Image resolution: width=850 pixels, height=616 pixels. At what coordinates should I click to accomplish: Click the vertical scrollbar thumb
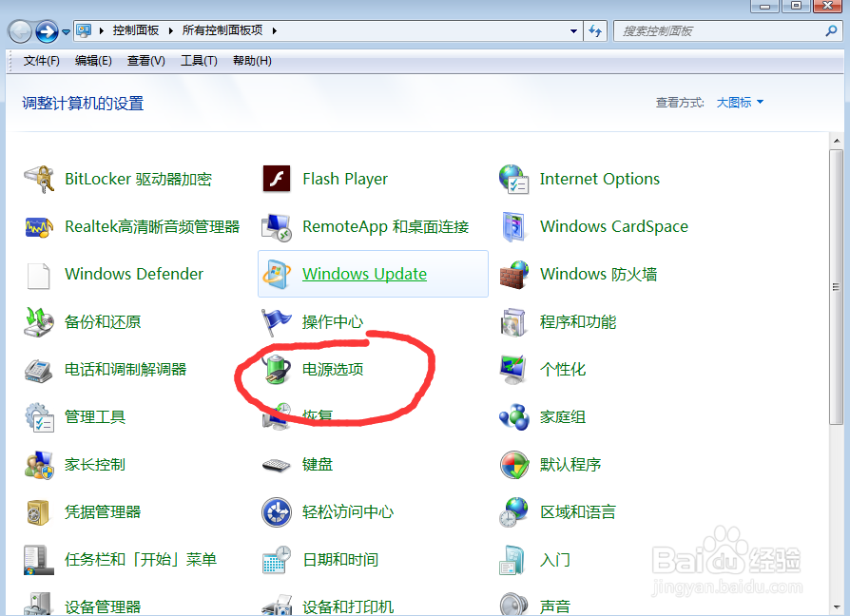[x=837, y=287]
